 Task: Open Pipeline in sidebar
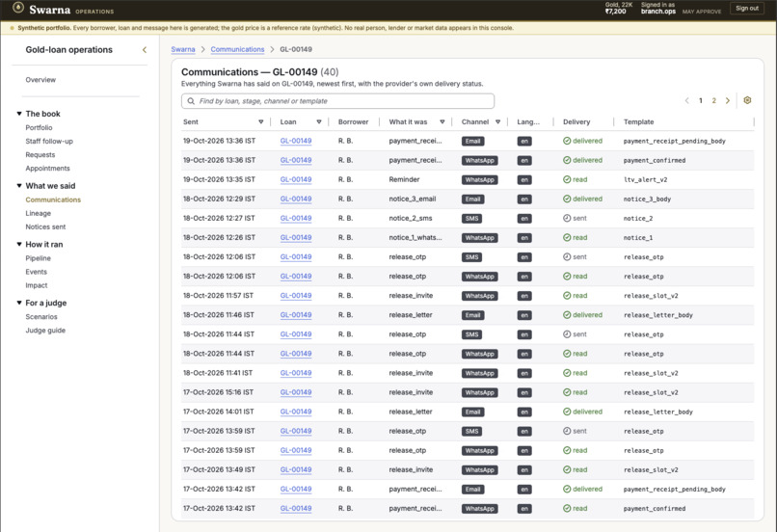pyautogui.click(x=39, y=258)
